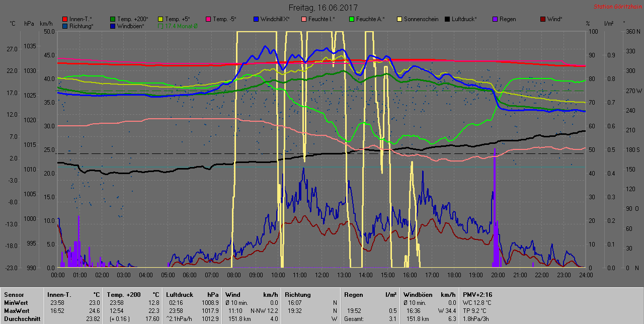
Task: Click the indoor average value '23.82'
Action: click(x=93, y=319)
